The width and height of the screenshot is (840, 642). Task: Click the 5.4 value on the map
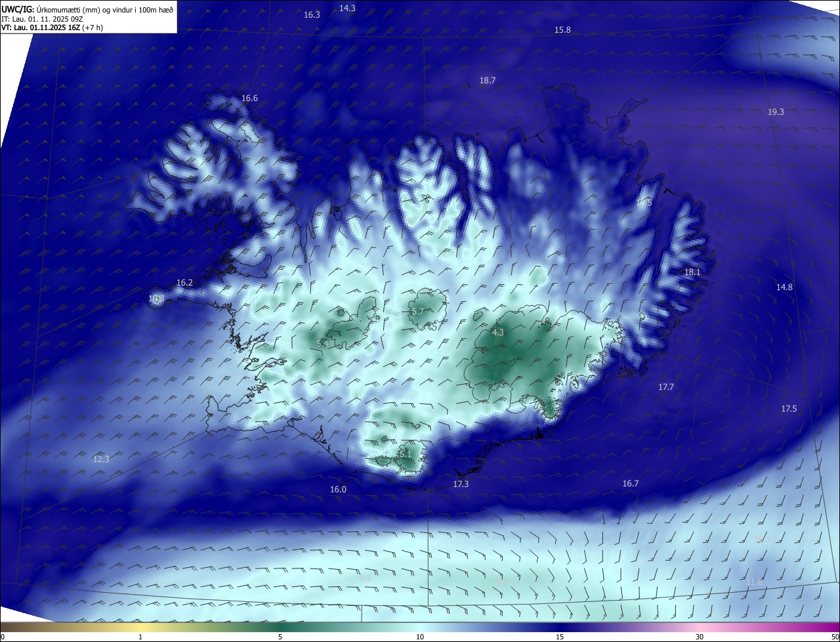click(322, 344)
